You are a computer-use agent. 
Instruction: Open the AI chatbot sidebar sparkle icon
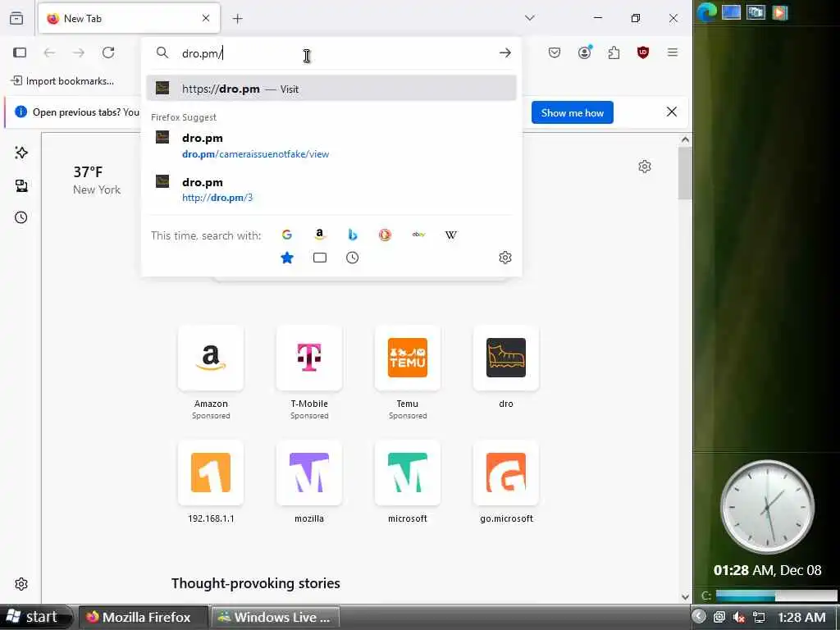[x=21, y=153]
